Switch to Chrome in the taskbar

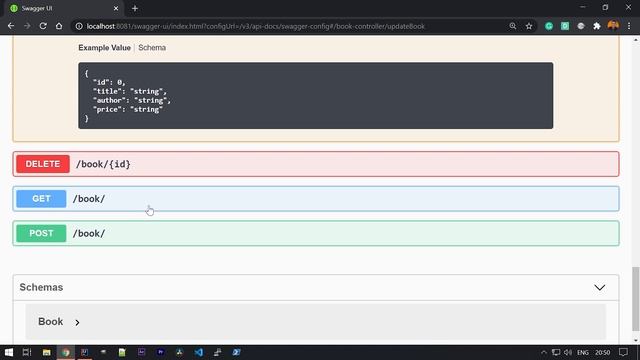coord(66,352)
